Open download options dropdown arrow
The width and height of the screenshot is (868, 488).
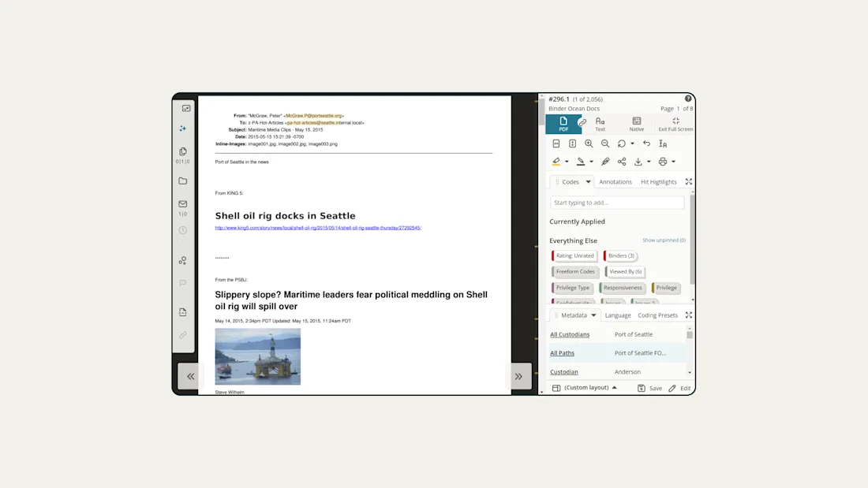[649, 162]
